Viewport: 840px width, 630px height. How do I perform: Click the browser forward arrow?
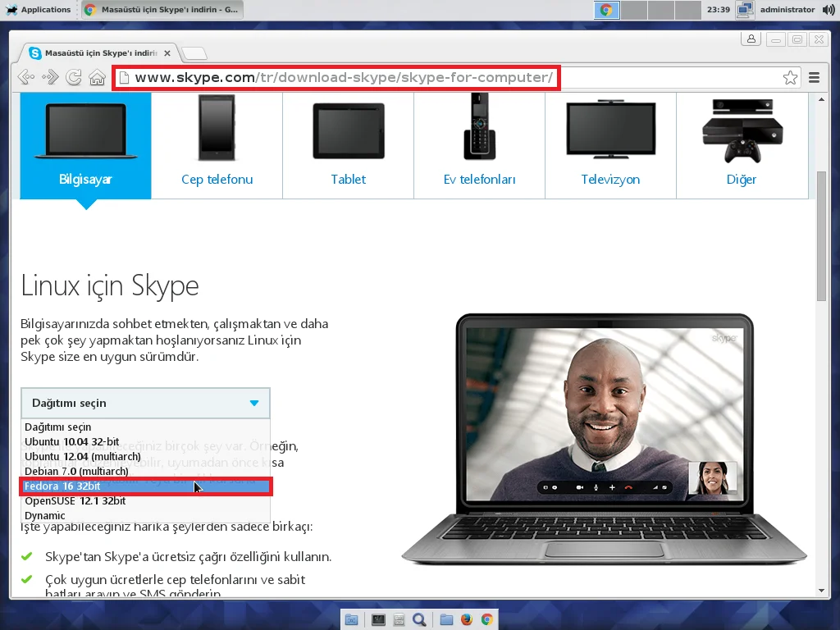click(x=50, y=78)
